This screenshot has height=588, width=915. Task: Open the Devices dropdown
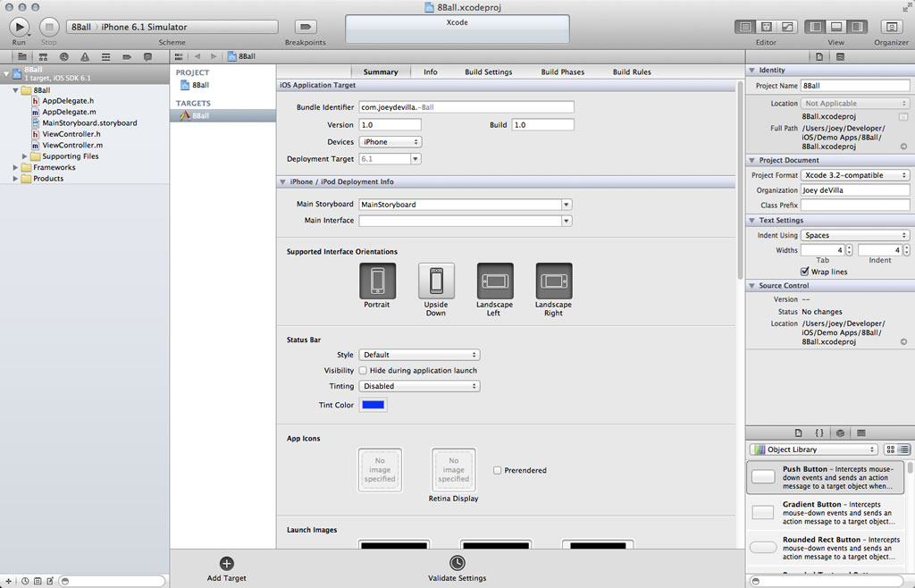point(390,142)
